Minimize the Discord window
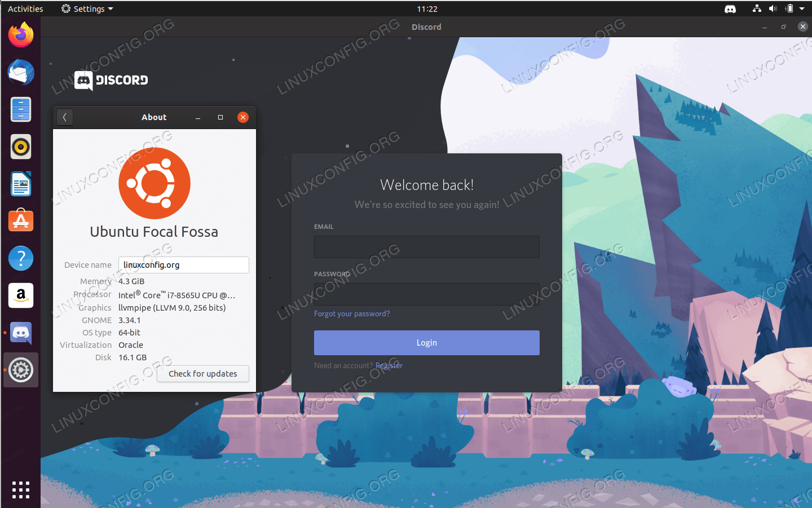 [765, 27]
